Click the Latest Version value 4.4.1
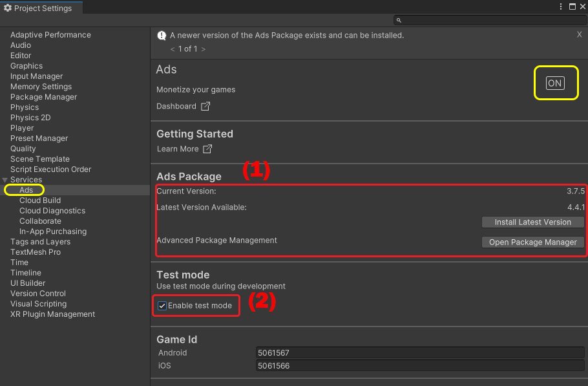The width and height of the screenshot is (588, 386). tap(576, 207)
